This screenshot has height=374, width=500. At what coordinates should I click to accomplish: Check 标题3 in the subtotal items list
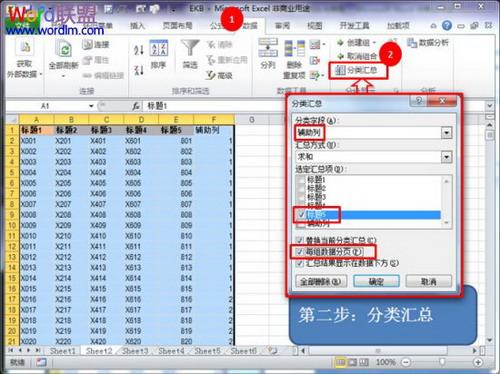[x=301, y=197]
